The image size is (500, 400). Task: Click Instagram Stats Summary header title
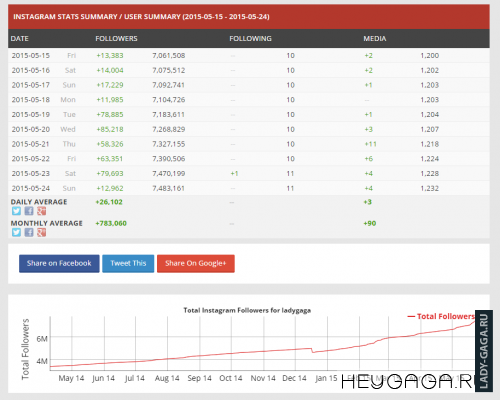(141, 17)
